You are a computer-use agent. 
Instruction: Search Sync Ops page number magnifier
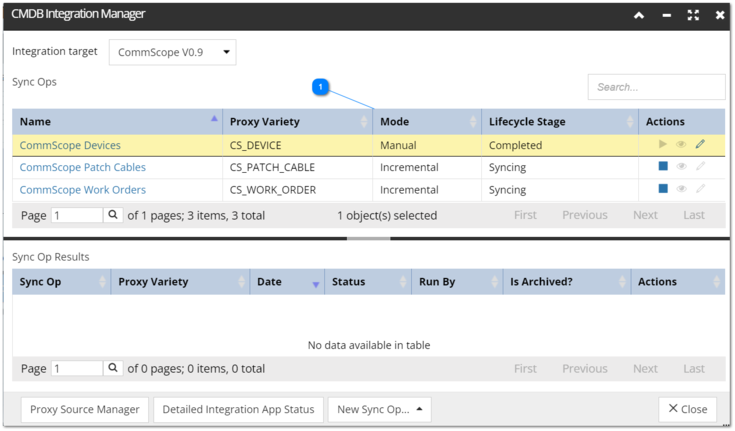113,215
